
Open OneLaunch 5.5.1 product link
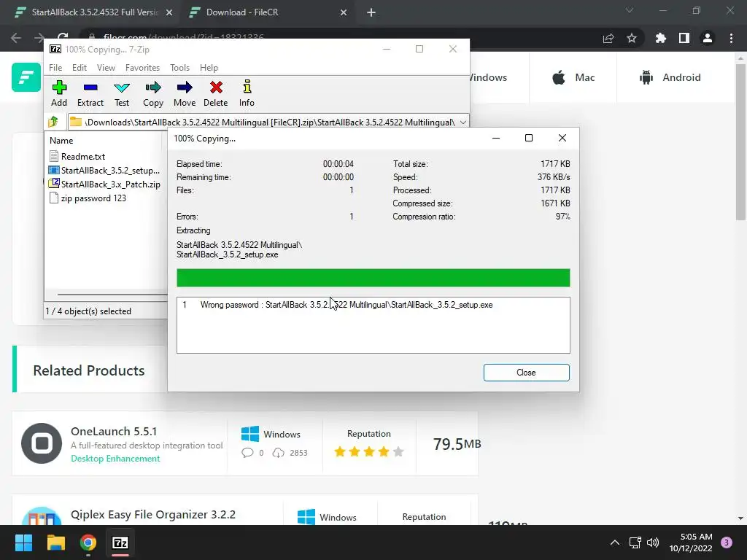(114, 431)
